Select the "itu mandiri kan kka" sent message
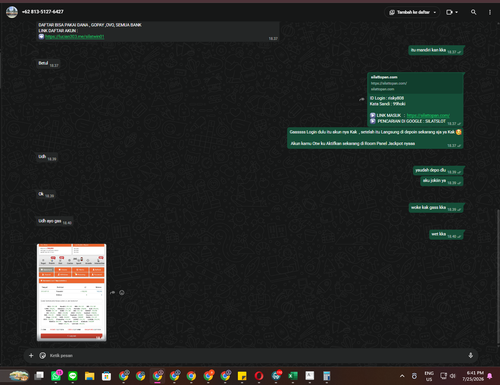The width and height of the screenshot is (500, 385). click(436, 50)
